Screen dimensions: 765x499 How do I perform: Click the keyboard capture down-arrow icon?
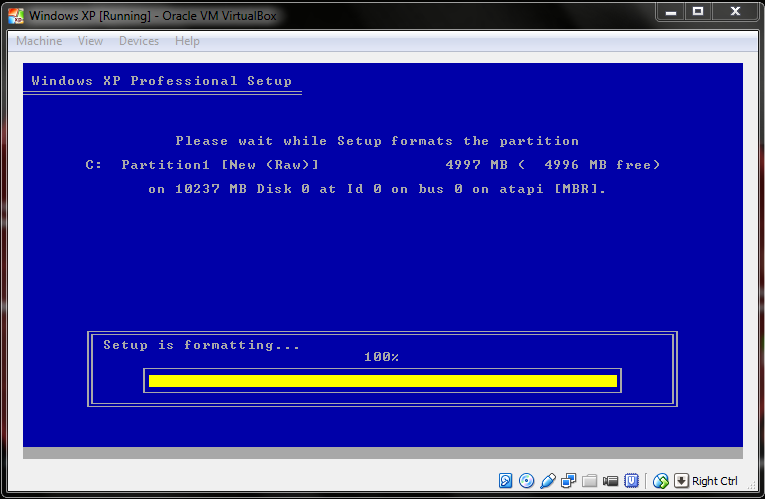[682, 481]
